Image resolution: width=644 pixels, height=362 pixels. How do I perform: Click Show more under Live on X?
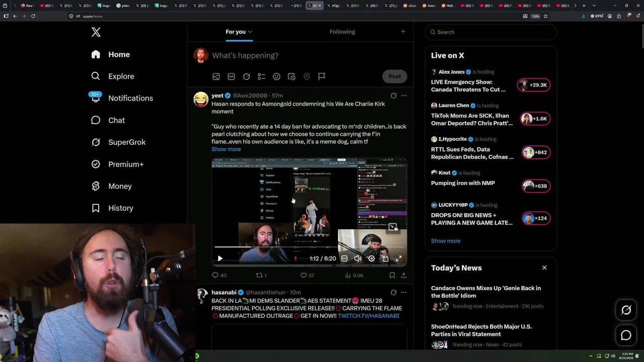tap(445, 241)
